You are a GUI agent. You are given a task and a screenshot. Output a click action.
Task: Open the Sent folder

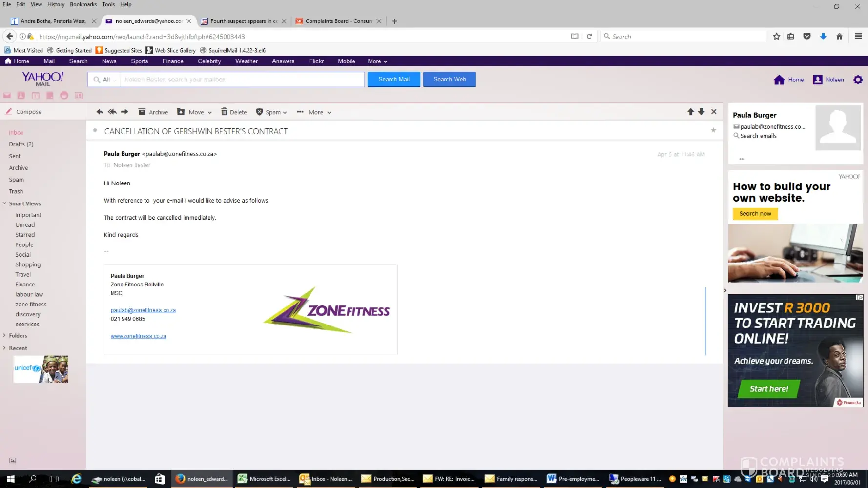point(15,156)
